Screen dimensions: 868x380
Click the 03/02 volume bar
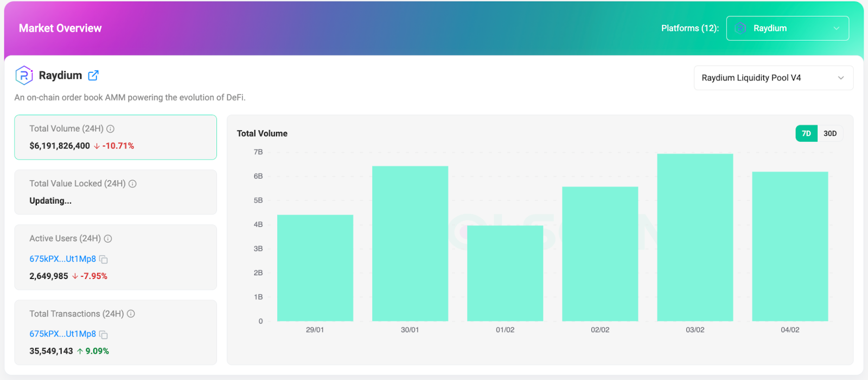click(695, 238)
